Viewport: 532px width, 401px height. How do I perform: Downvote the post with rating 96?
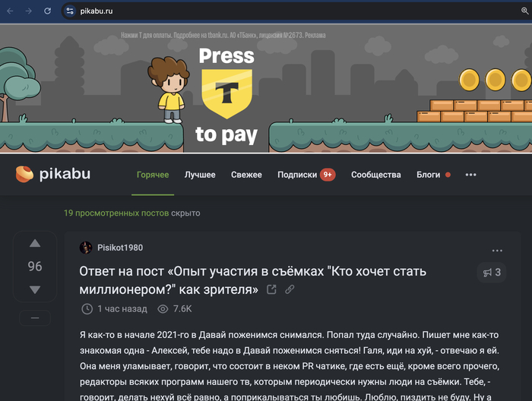tap(35, 289)
